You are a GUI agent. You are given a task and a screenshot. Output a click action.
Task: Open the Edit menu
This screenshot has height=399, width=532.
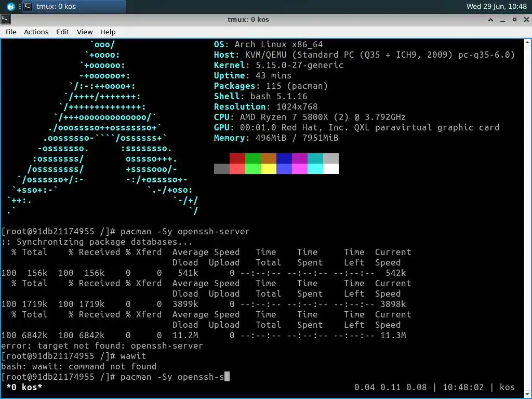click(x=62, y=32)
